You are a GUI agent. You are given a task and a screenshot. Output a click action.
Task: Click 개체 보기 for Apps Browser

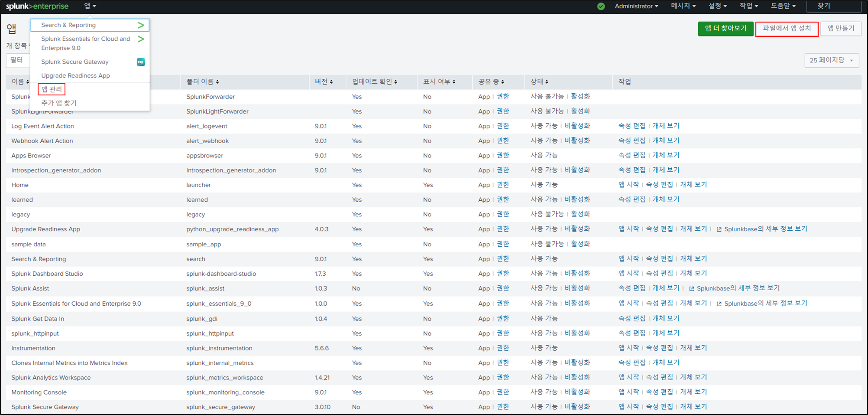(666, 156)
